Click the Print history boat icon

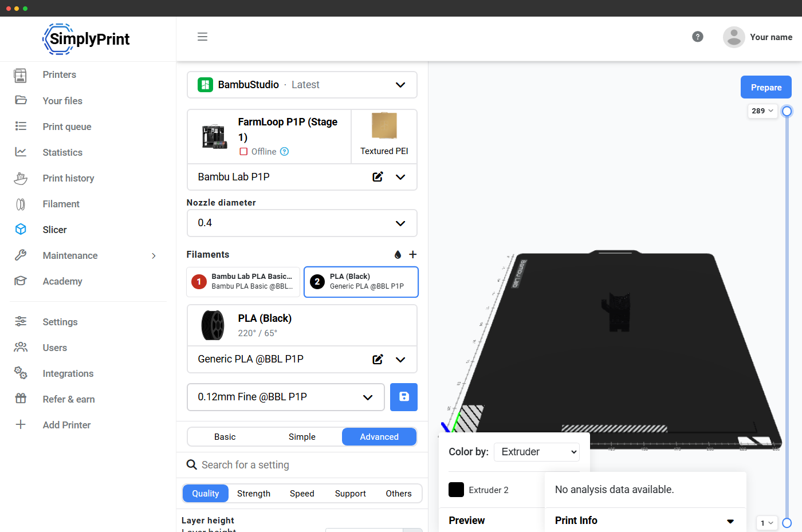[x=21, y=178]
